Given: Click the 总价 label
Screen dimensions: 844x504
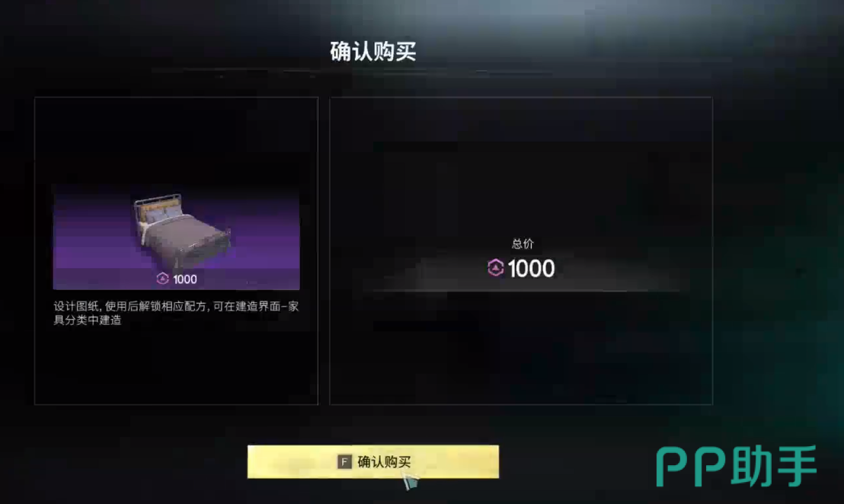Looking at the screenshot, I should point(522,244).
